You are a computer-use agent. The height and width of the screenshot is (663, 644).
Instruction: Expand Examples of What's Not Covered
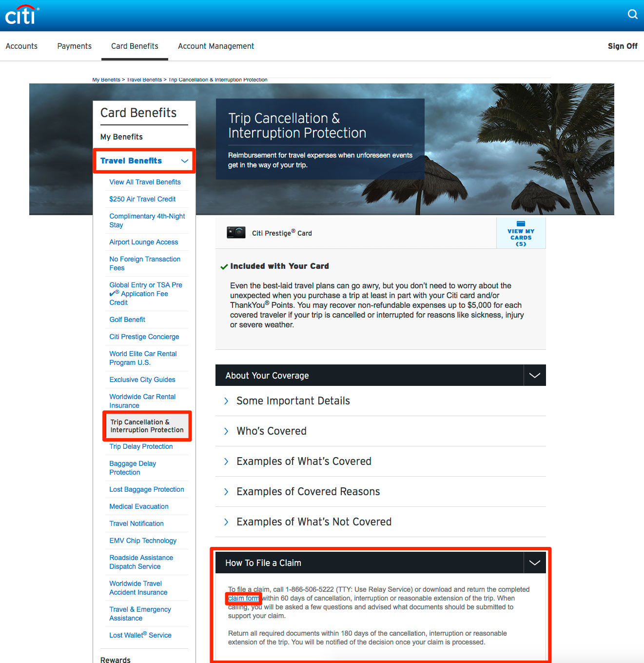point(313,522)
